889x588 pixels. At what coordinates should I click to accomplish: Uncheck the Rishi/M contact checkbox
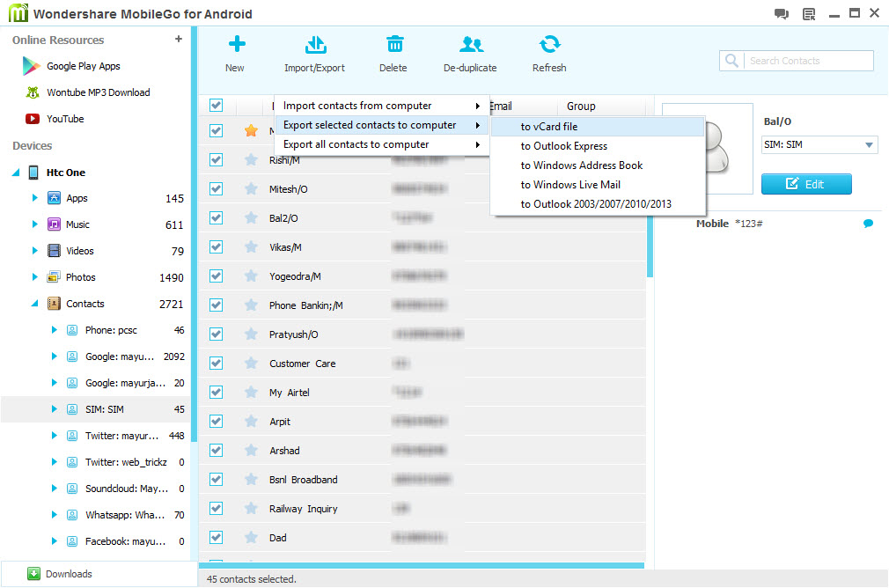tap(216, 160)
